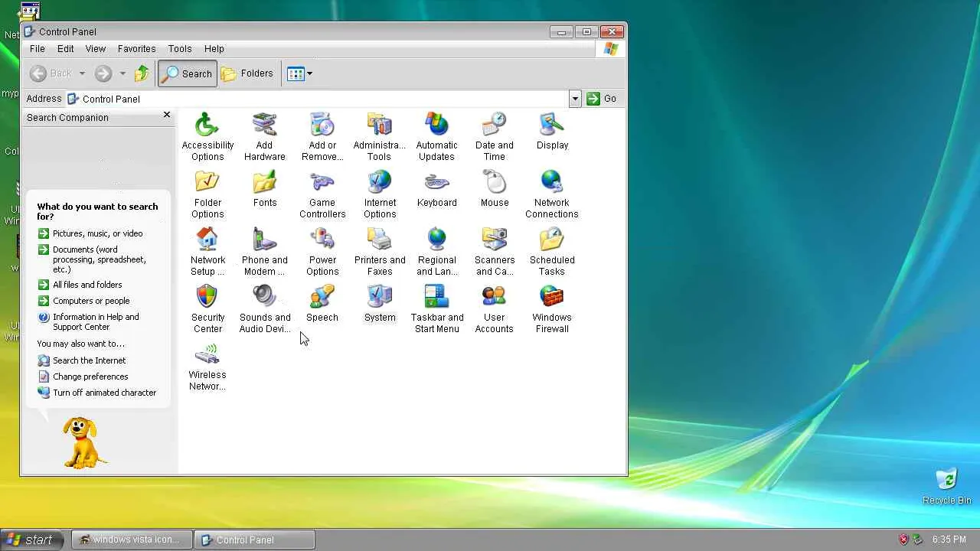The height and width of the screenshot is (551, 980).
Task: Open the Tools menu
Action: [180, 49]
